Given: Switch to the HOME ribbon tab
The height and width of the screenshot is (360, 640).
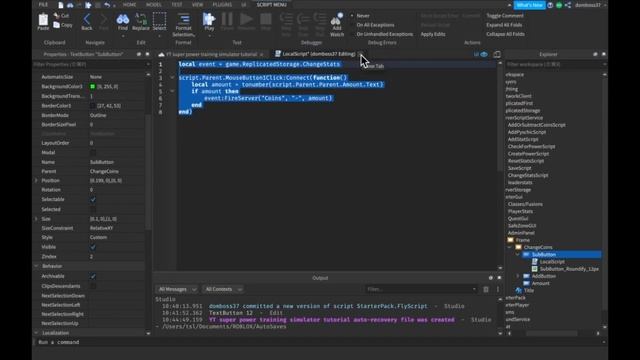Looking at the screenshot, I should pos(129,5).
